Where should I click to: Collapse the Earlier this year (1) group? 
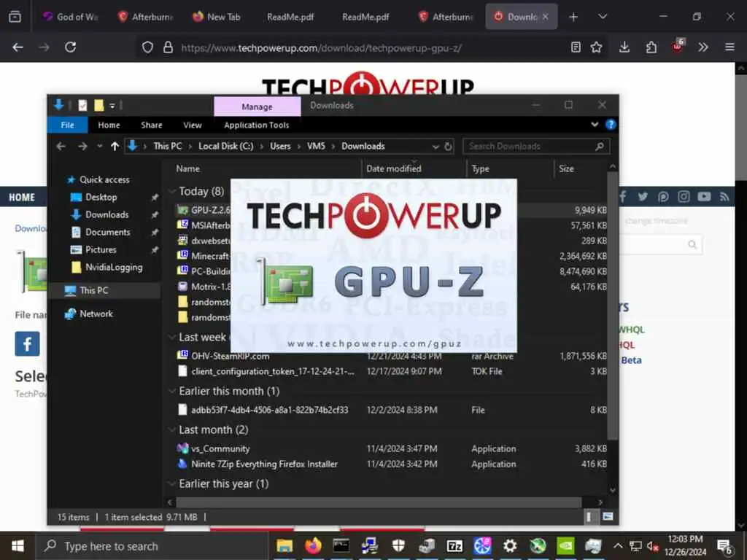click(x=172, y=484)
